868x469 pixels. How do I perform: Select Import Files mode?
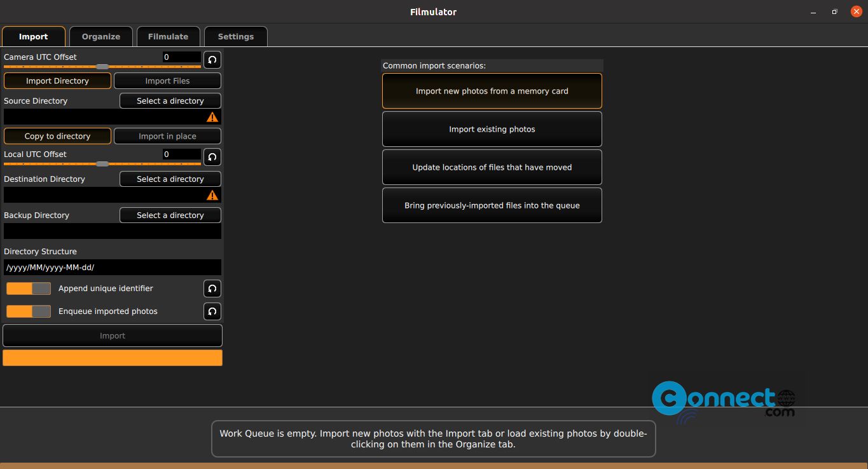pos(167,81)
